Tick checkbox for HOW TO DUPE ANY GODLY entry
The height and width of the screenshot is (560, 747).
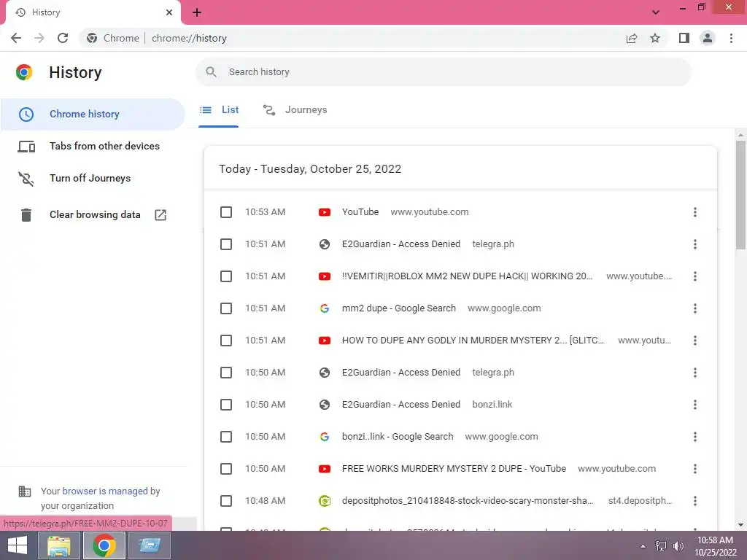[226, 341]
